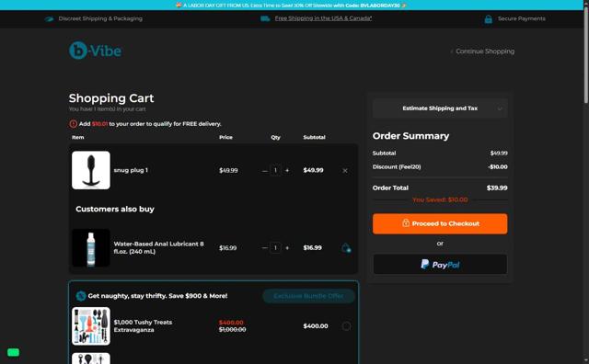Screen dimensions: 589x364
Task: Click the 'Customers also buy' heading
Action: coord(115,209)
